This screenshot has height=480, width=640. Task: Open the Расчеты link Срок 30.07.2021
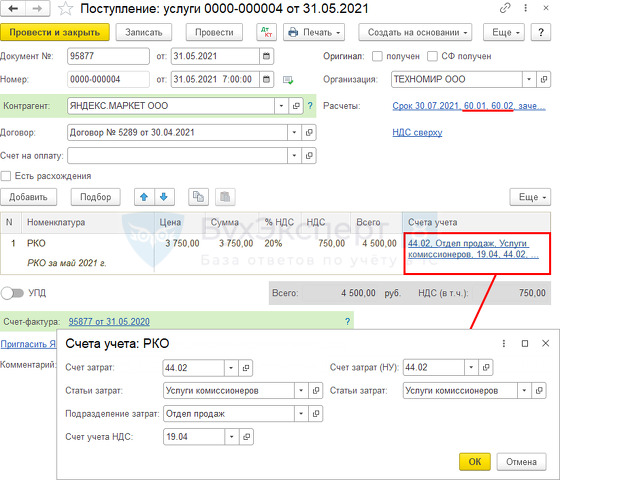[x=469, y=106]
